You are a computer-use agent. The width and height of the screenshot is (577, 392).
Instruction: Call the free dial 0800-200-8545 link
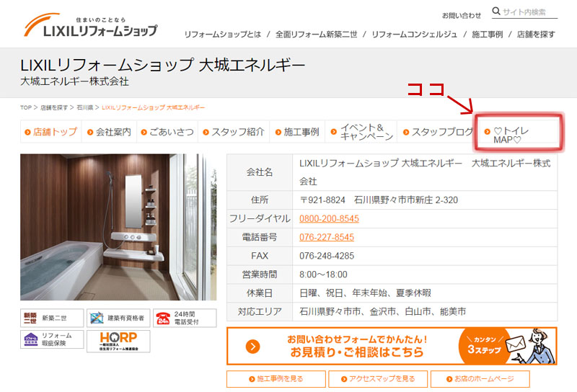[x=329, y=218]
